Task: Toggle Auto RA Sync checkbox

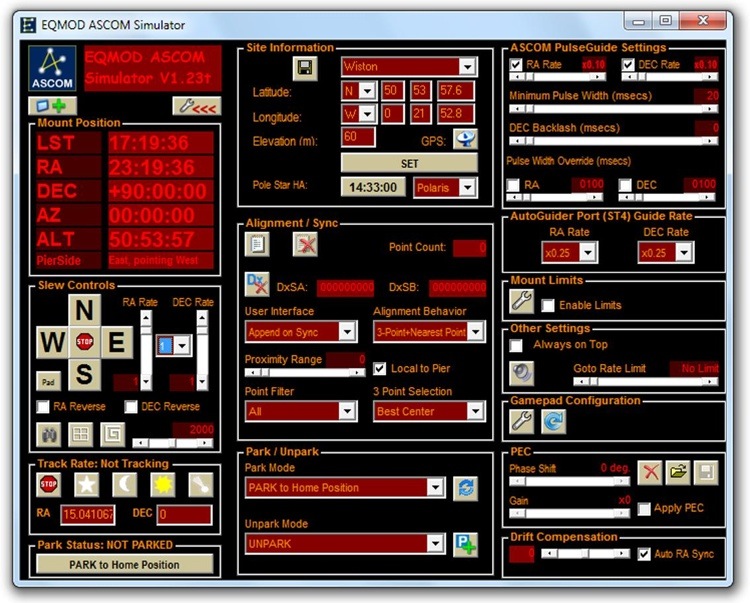Action: 644,554
